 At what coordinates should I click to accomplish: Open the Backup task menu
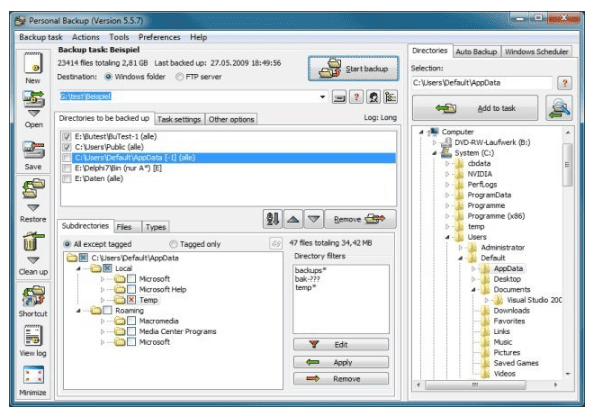pyautogui.click(x=41, y=37)
